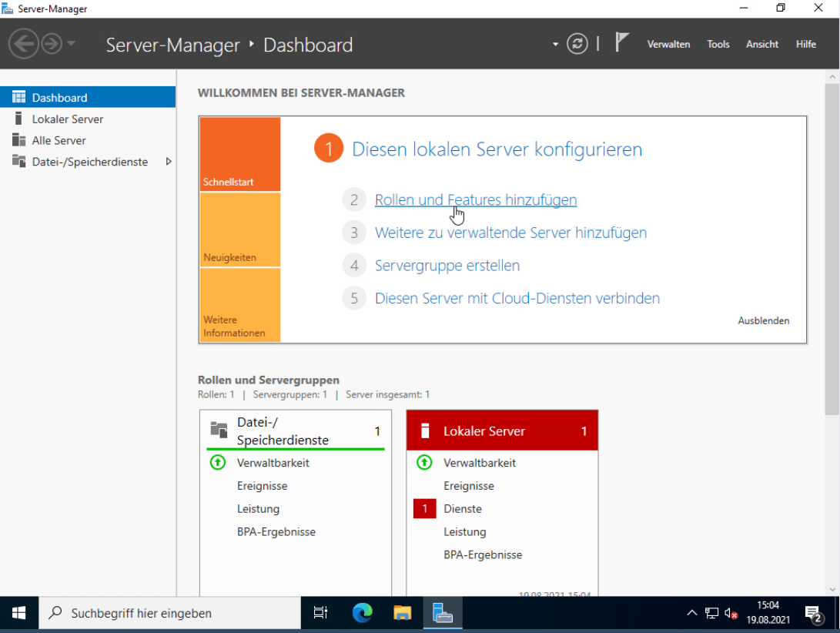Open the red Lokaler Server tile header
This screenshot has width=840, height=633.
[x=502, y=430]
